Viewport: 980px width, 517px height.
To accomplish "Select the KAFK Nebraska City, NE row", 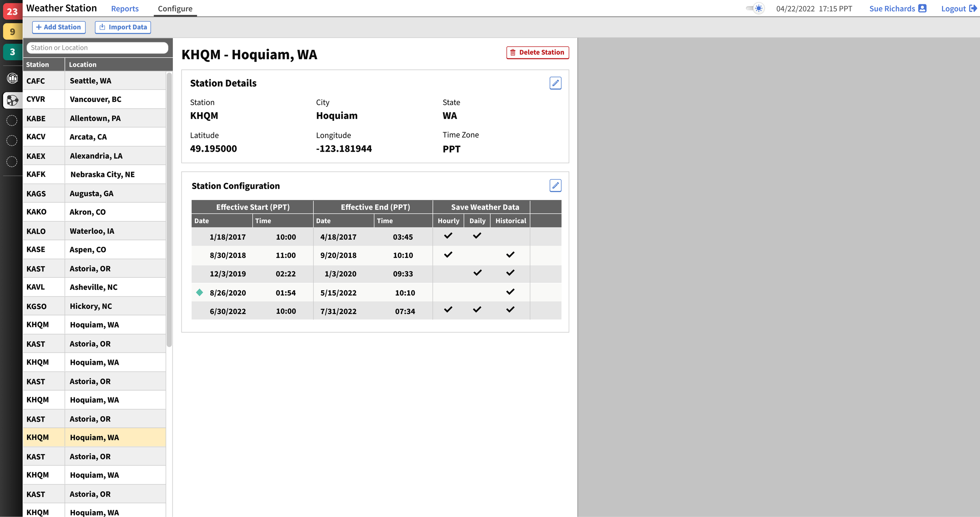I will click(x=94, y=174).
